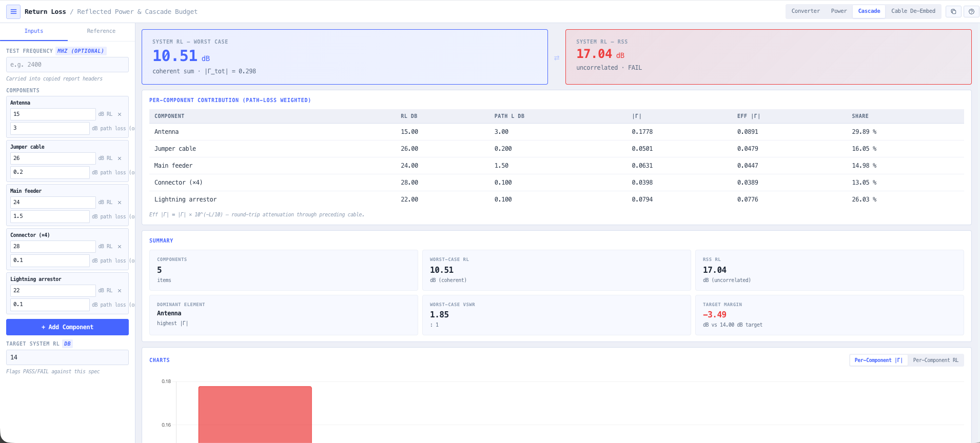Click System RL RSS fail card
The height and width of the screenshot is (443, 980).
[768, 57]
